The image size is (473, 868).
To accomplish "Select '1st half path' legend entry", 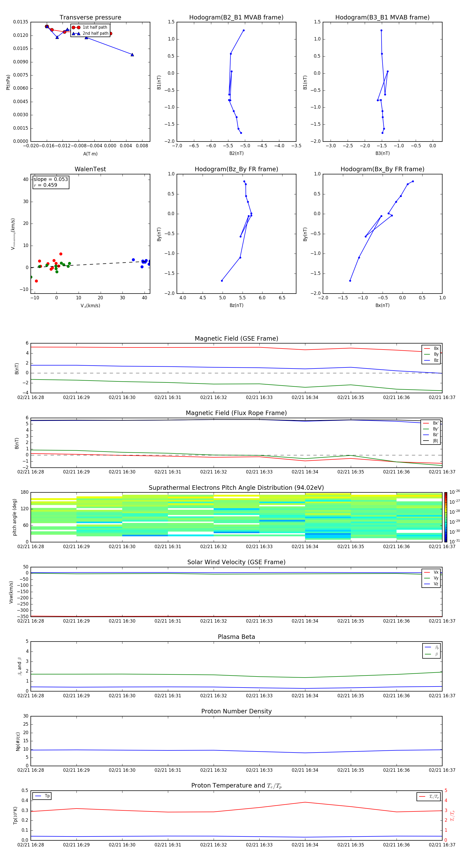I will coord(90,27).
